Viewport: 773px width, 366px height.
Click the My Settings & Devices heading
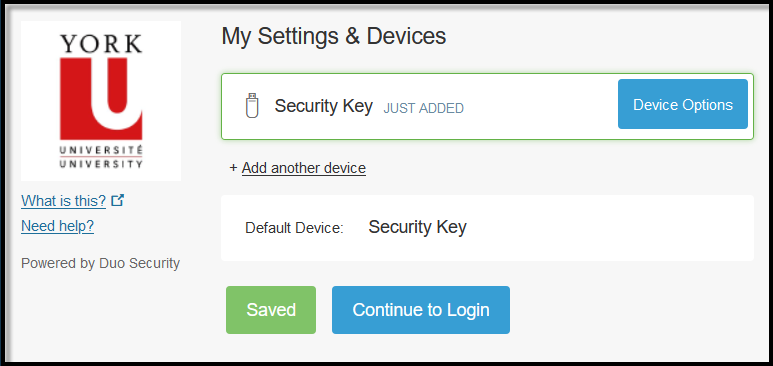coord(334,37)
